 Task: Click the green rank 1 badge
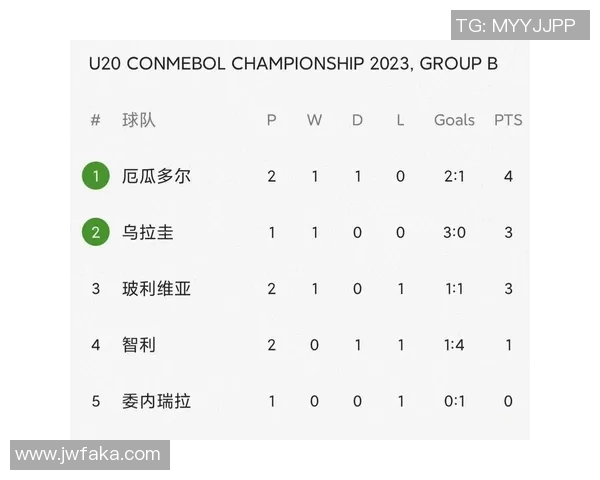[x=96, y=176]
